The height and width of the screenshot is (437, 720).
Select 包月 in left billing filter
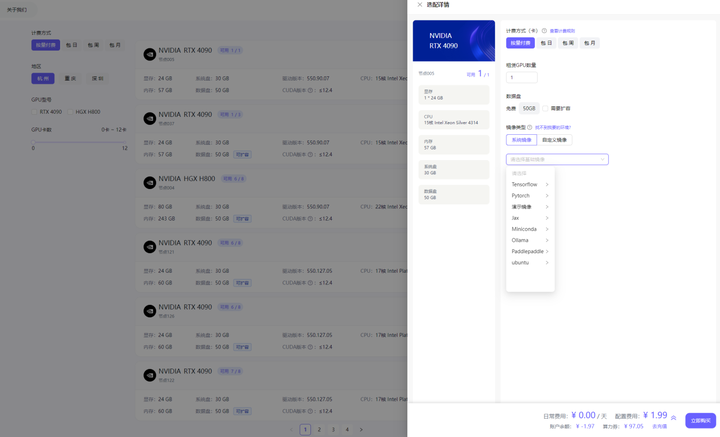click(x=115, y=45)
